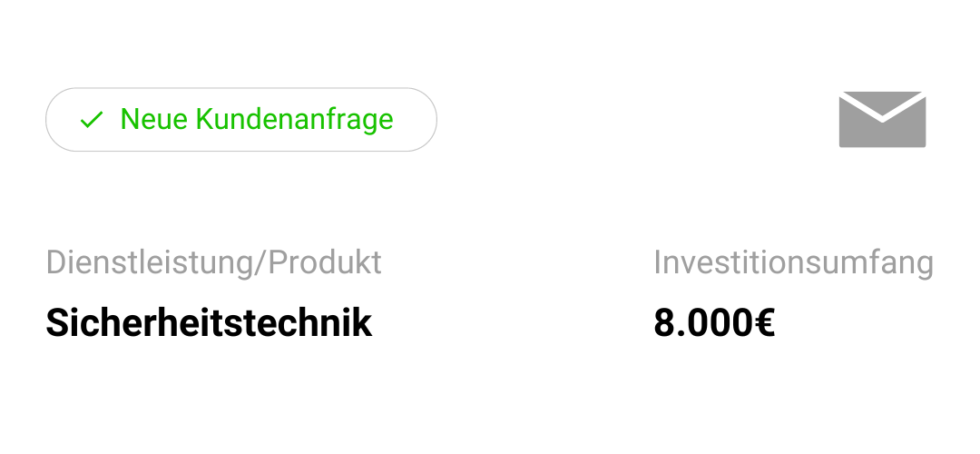The image size is (980, 454).
Task: Click the envelope flap of mail icon
Action: point(882,104)
